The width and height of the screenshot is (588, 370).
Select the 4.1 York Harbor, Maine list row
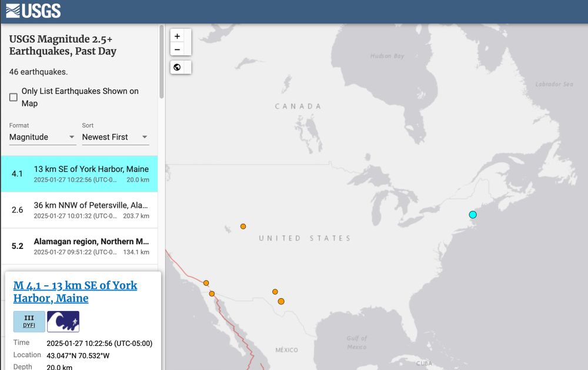point(79,174)
